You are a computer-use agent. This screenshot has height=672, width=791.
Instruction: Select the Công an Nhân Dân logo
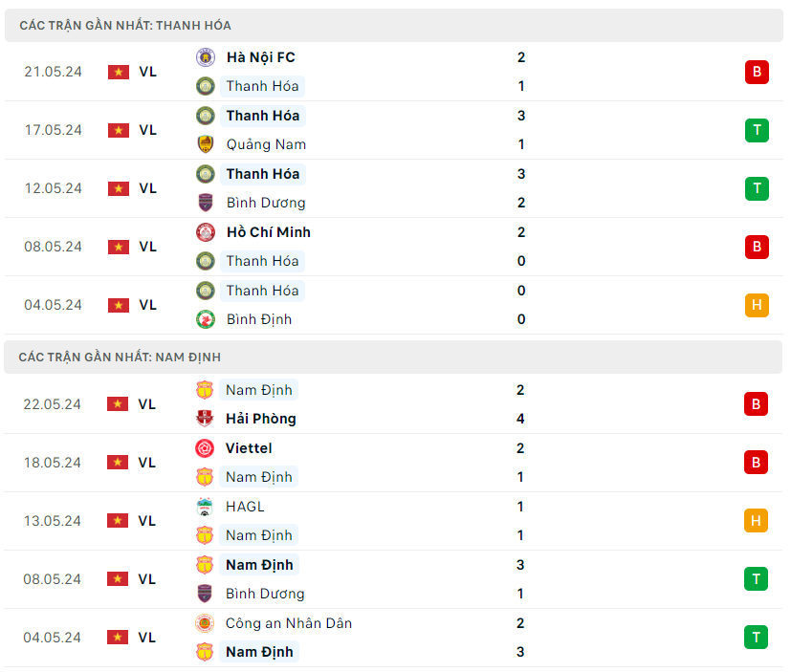click(205, 623)
